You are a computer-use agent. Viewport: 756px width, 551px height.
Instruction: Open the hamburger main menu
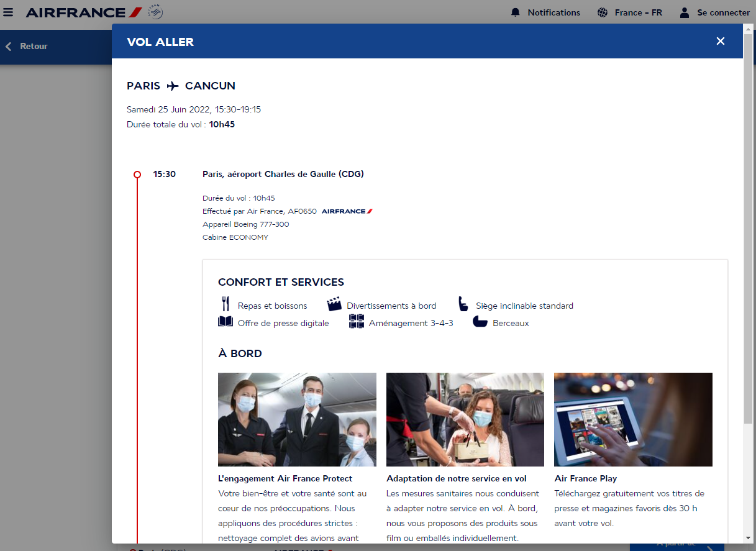(8, 12)
